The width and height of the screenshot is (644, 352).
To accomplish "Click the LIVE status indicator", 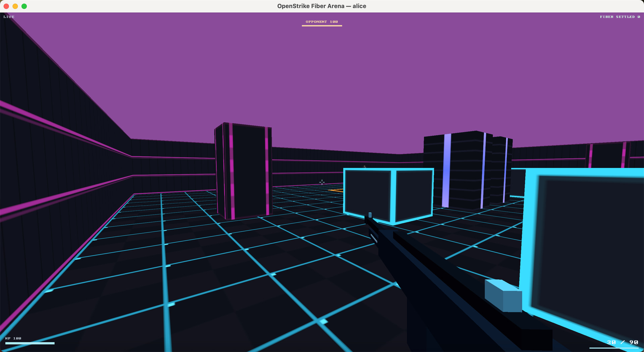I will coord(9,17).
